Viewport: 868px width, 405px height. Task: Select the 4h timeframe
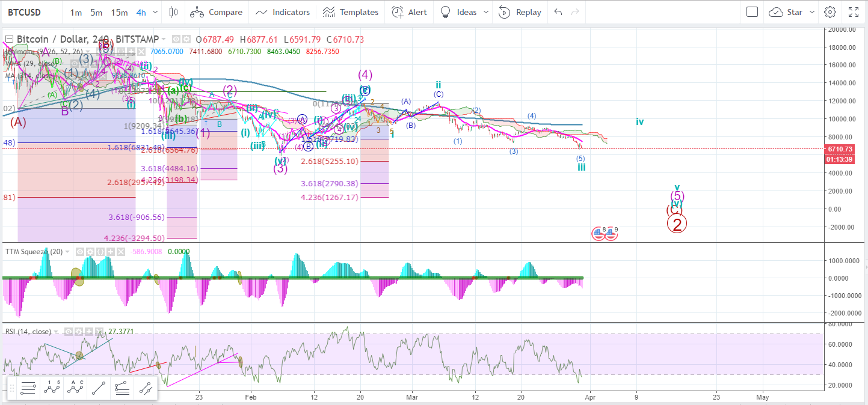[141, 12]
